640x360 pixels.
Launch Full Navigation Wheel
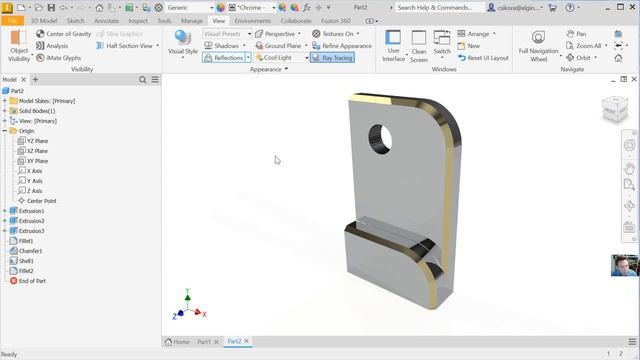point(538,46)
